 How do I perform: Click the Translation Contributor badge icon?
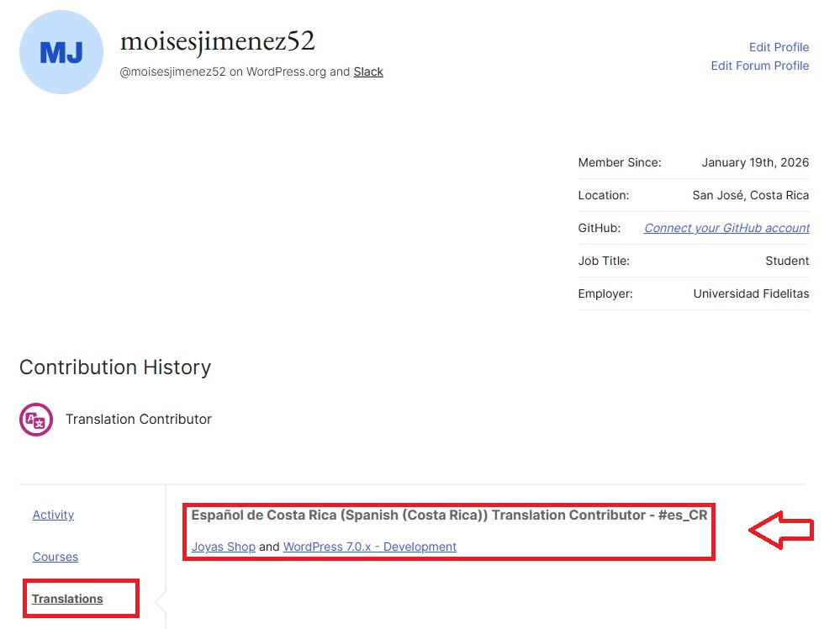click(36, 419)
